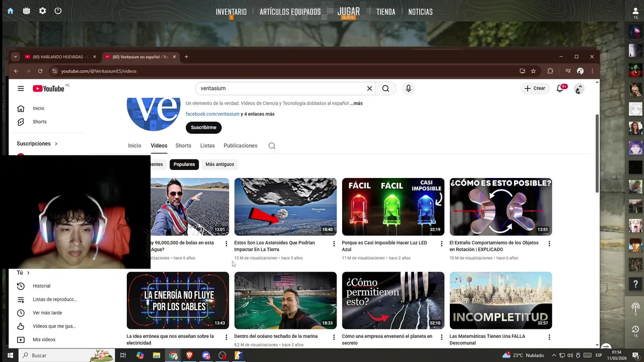Open YouTube notifications bell
The height and width of the screenshot is (362, 644).
560,88
